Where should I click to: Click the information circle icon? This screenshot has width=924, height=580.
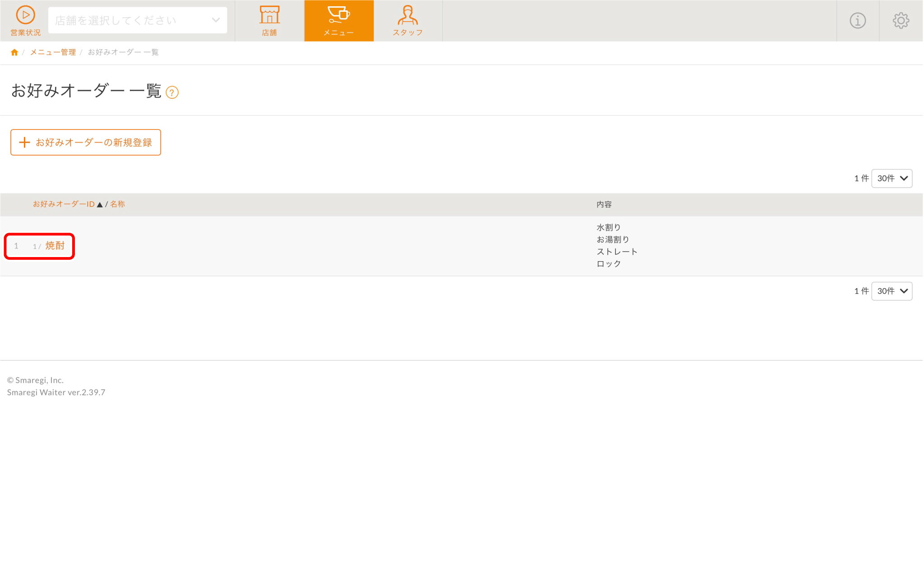(857, 21)
